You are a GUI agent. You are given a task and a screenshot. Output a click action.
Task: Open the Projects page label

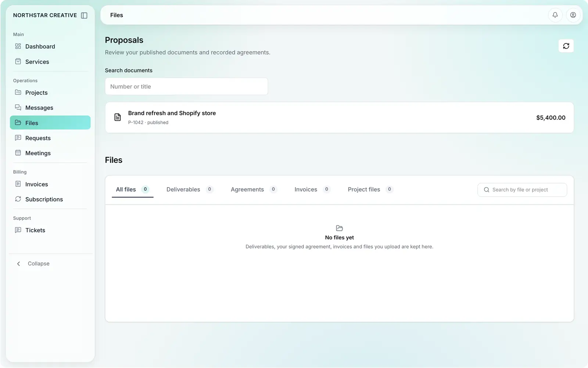pyautogui.click(x=36, y=93)
